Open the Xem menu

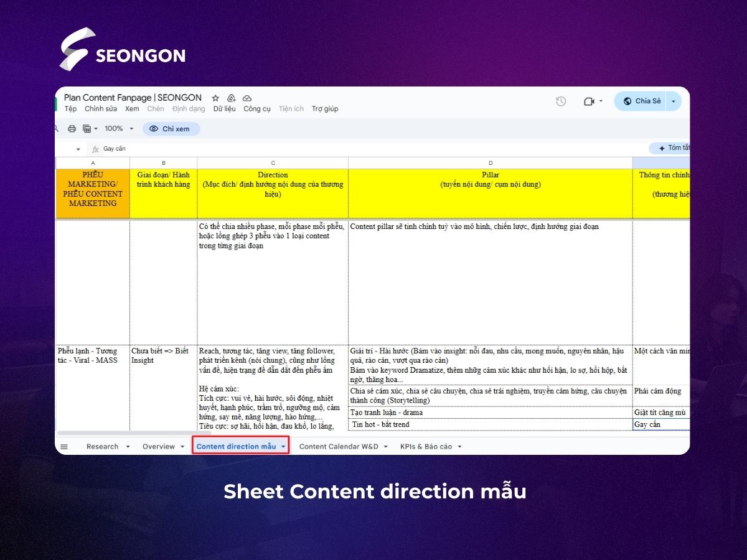(132, 109)
